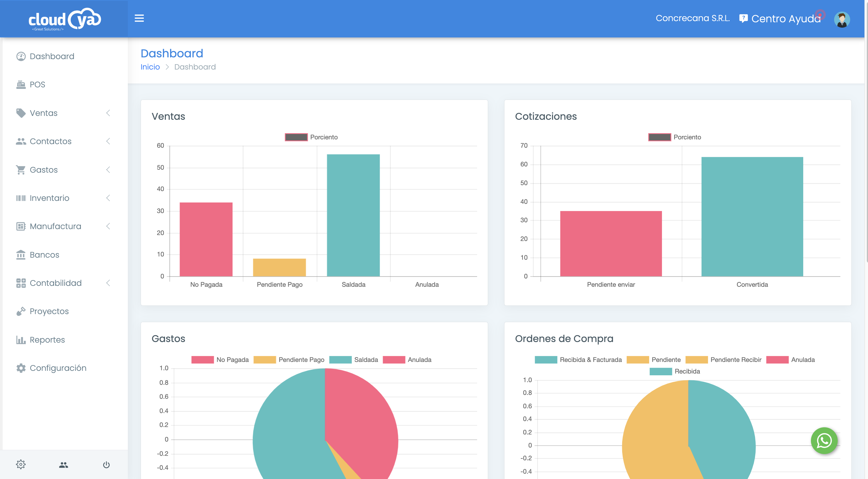Expand the Inventario submenu chevron
Viewport: 868px width, 479px height.
pos(108,198)
